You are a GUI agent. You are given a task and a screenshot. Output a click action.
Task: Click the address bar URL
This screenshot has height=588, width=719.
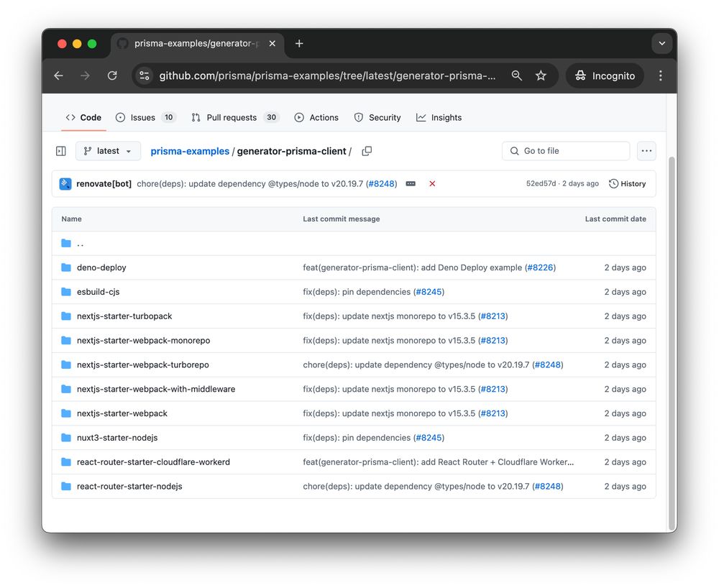pyautogui.click(x=327, y=75)
